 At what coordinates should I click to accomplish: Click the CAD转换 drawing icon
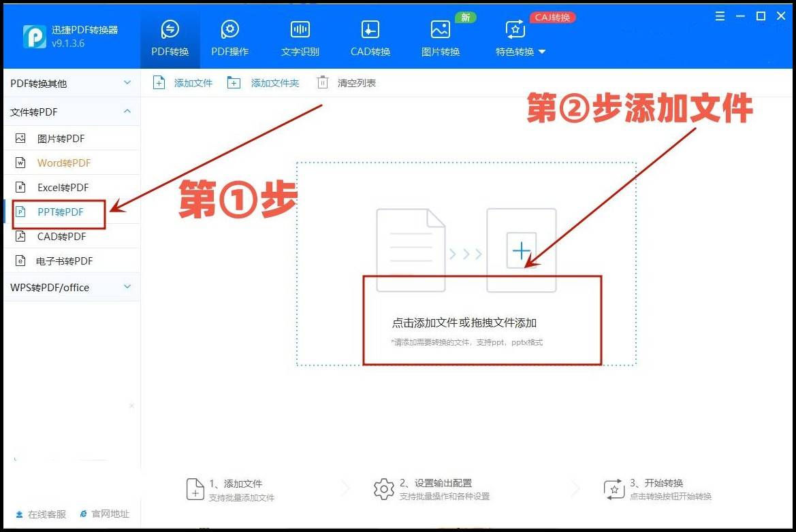point(370,29)
